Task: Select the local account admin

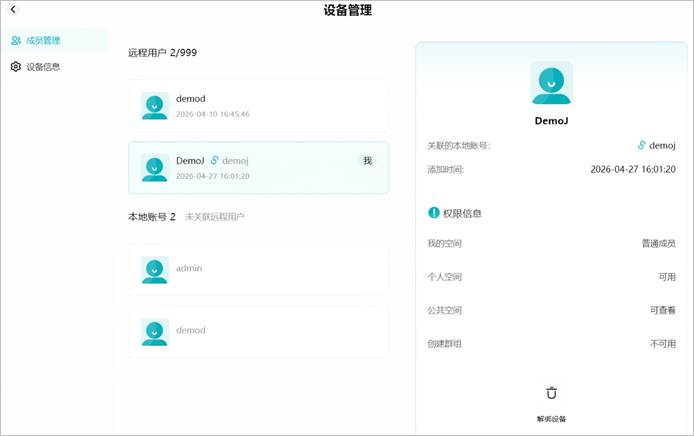Action: [258, 270]
